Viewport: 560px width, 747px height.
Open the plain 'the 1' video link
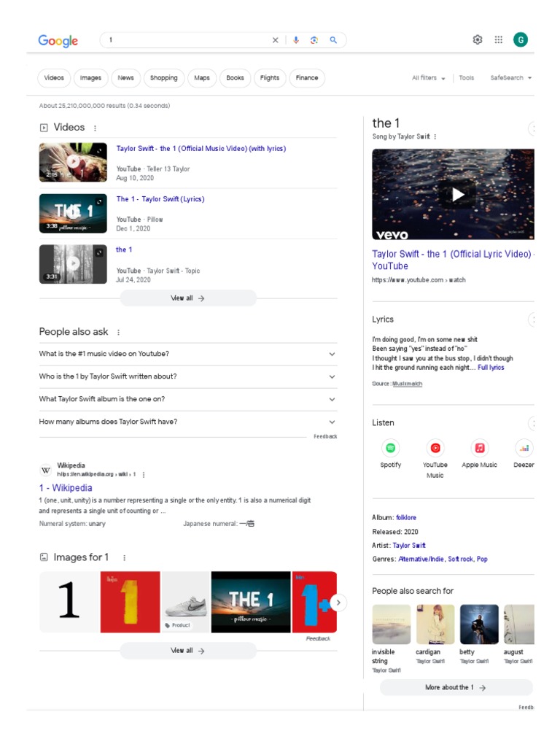coord(124,249)
